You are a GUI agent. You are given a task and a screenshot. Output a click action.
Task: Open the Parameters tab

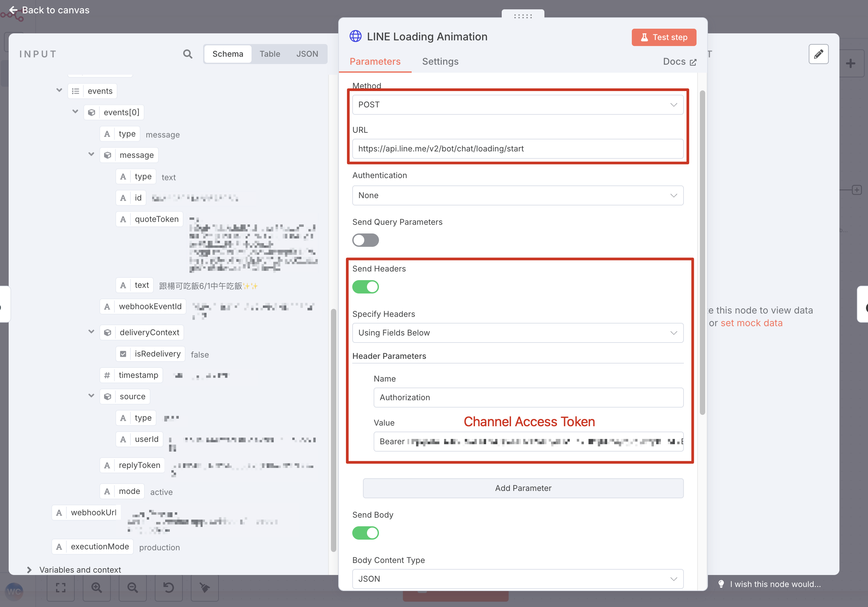(x=375, y=62)
